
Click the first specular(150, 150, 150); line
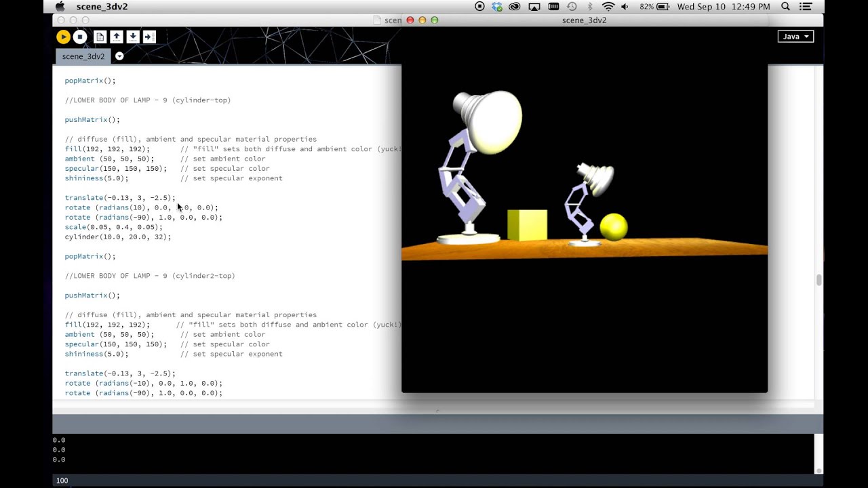(115, 169)
